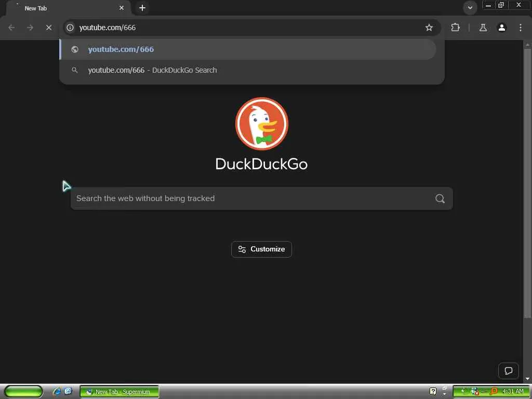The width and height of the screenshot is (532, 399).
Task: Open the three-dot browser menu
Action: 521,28
